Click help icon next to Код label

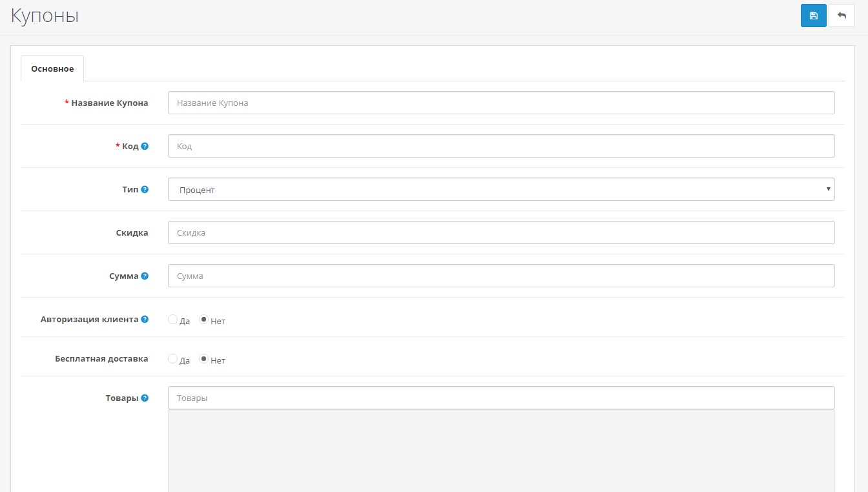tap(145, 147)
